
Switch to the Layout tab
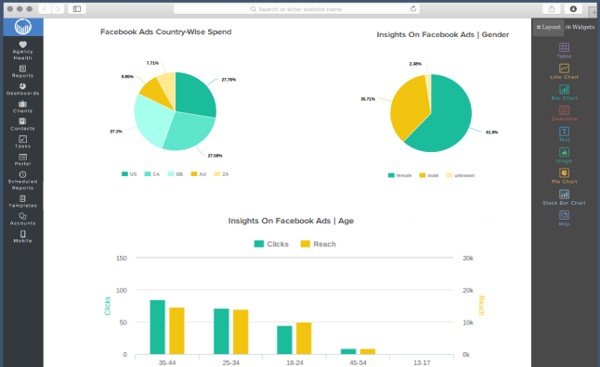pos(548,27)
